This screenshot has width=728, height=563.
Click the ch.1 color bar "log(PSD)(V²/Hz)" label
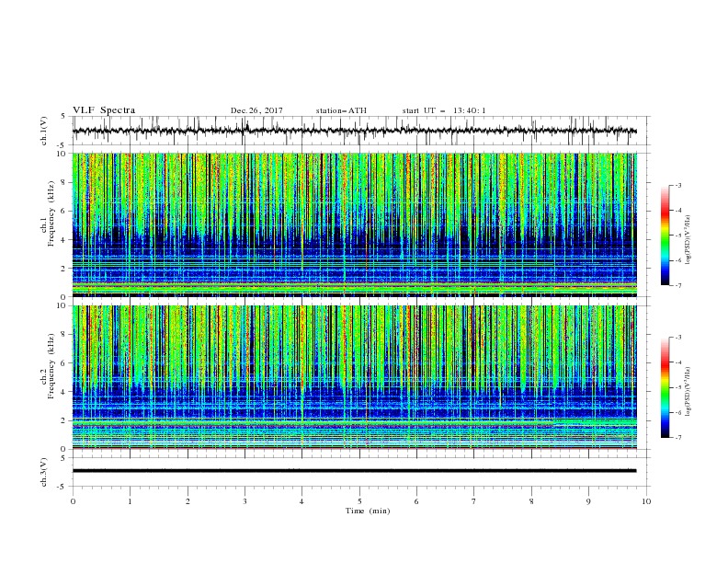(688, 240)
